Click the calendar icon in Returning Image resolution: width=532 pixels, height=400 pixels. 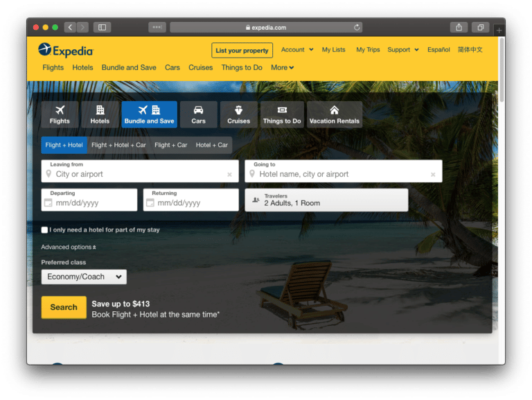pos(150,202)
